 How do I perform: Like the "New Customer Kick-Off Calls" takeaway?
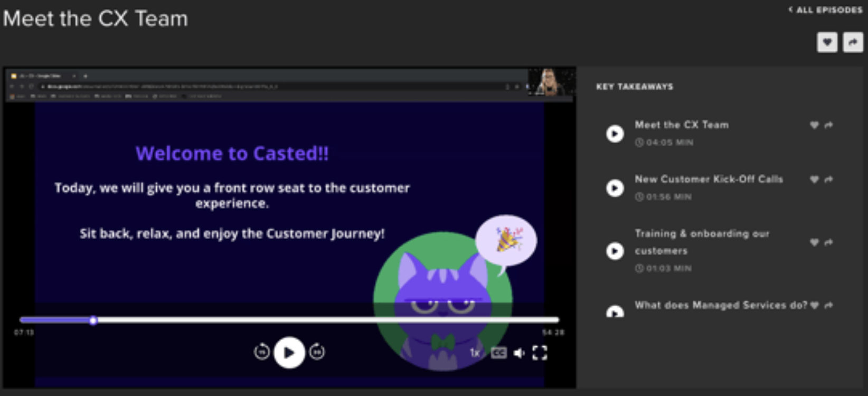tap(814, 180)
